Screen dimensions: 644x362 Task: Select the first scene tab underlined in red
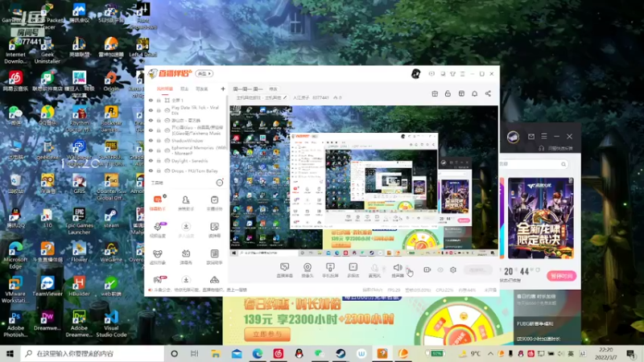pyautogui.click(x=165, y=88)
